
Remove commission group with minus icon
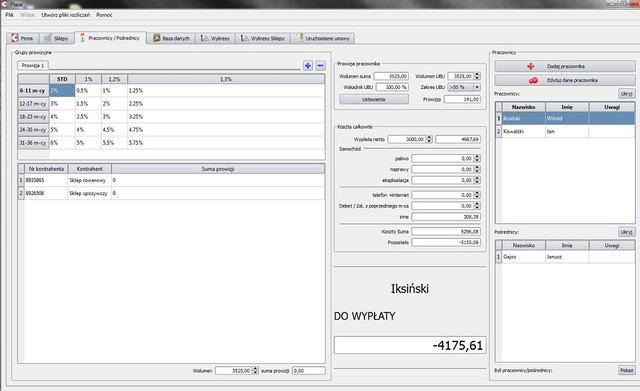[x=320, y=65]
